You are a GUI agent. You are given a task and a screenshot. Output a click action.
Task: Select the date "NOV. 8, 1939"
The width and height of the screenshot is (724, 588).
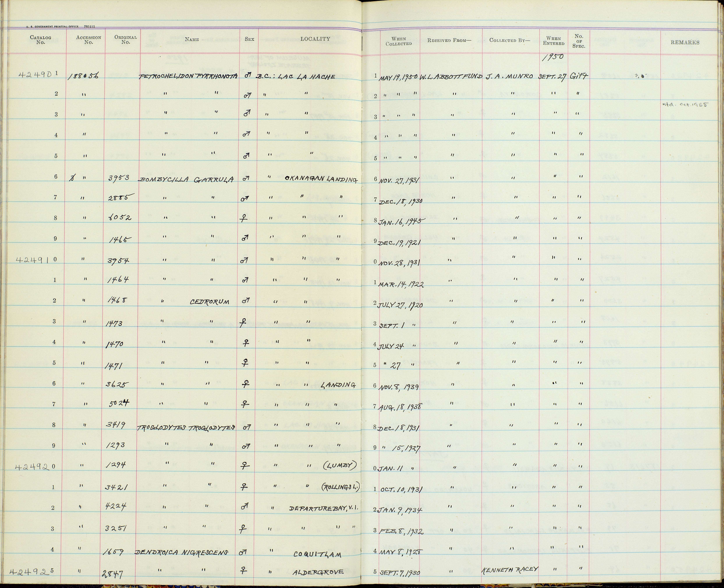tap(399, 387)
